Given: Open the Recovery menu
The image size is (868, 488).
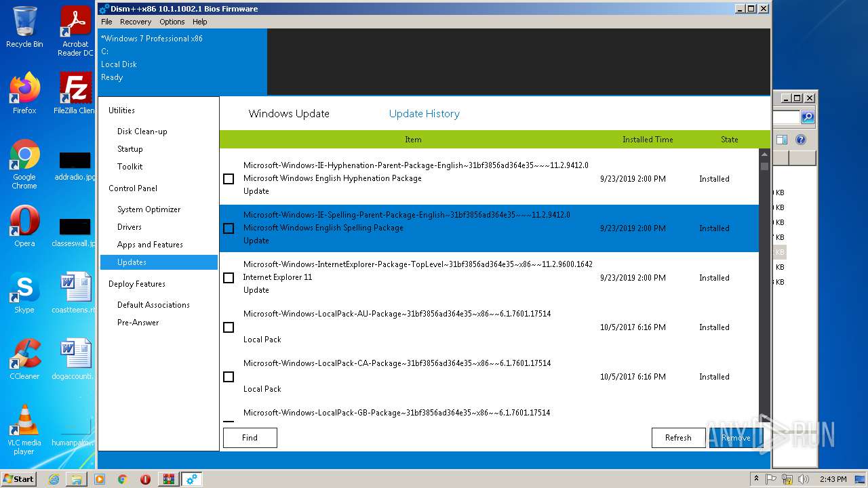Looking at the screenshot, I should pyautogui.click(x=136, y=22).
